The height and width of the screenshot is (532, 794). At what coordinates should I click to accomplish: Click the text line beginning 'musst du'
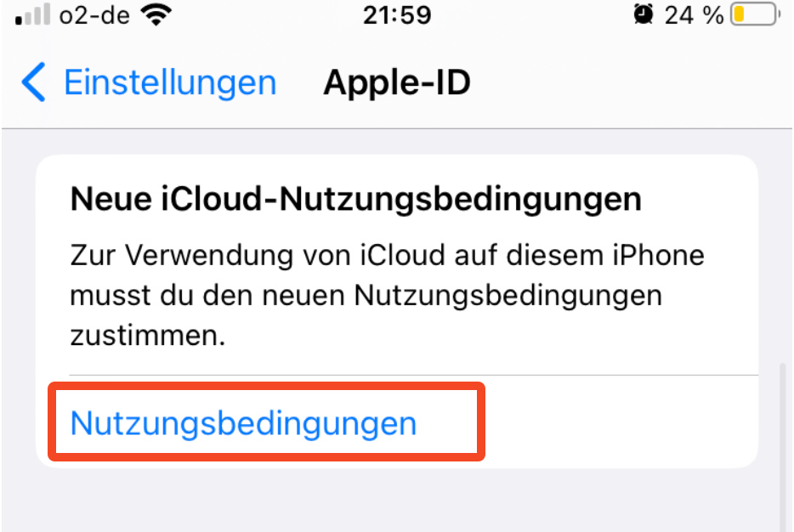pos(366,296)
